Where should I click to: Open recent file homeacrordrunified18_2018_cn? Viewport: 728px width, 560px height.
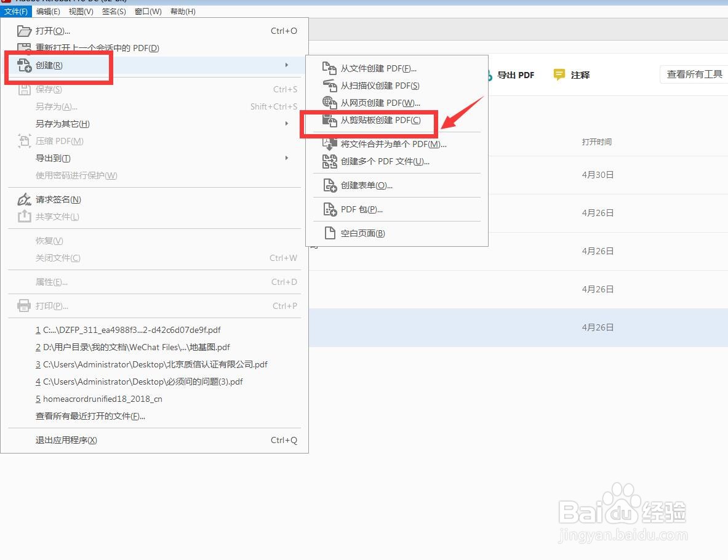pyautogui.click(x=154, y=399)
